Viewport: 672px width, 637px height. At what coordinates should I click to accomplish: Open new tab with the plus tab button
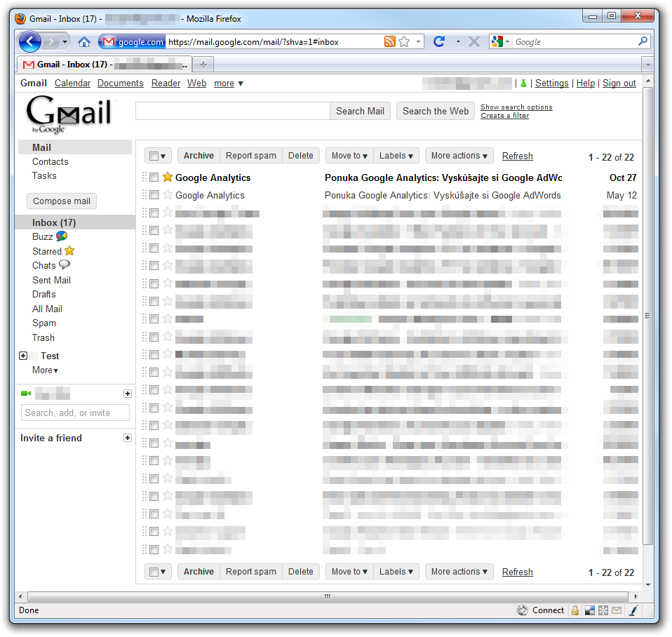pyautogui.click(x=203, y=65)
